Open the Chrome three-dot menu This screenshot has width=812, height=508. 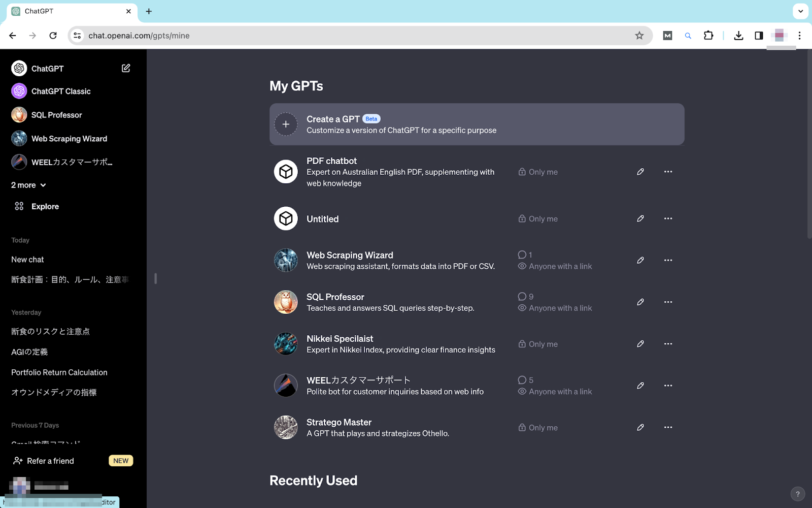[x=799, y=36]
